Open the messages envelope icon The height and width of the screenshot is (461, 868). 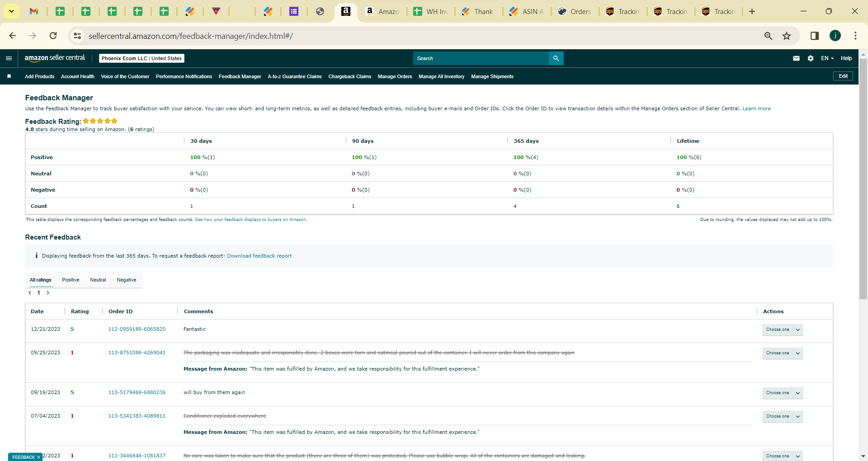(x=796, y=58)
